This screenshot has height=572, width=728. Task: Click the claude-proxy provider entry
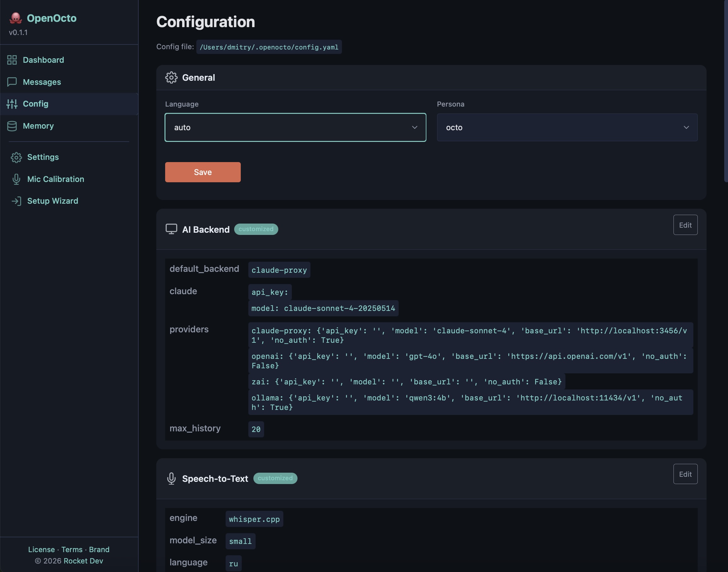coord(471,335)
